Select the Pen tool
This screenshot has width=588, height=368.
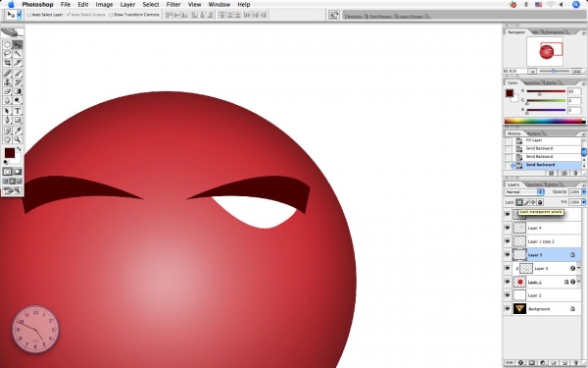7,120
